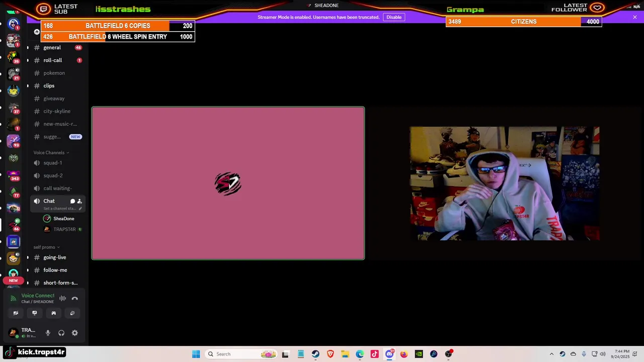Show hidden system tray icons chevron
Screen dimensions: 644x362
pyautogui.click(x=551, y=354)
